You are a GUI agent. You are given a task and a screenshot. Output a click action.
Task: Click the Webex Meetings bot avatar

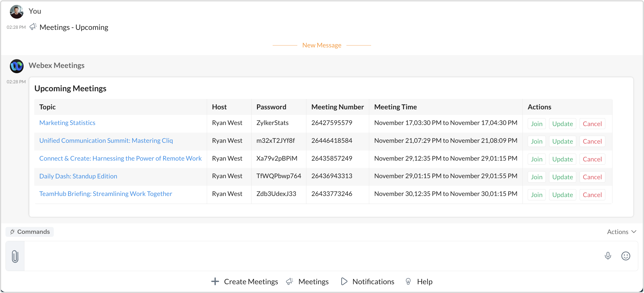(17, 66)
